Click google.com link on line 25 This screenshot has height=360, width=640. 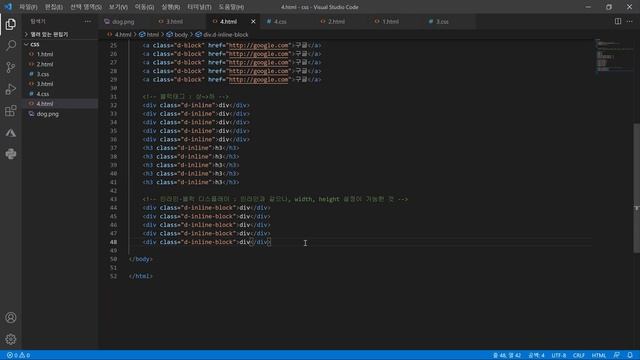(x=259, y=45)
